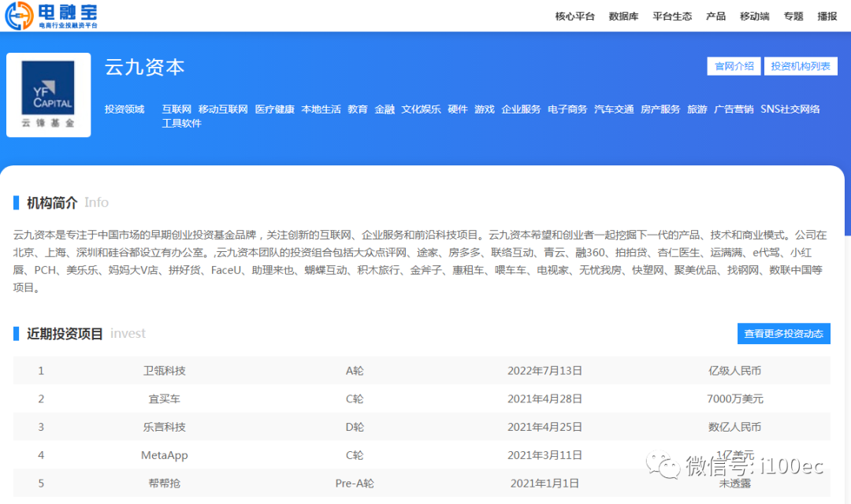851x504 pixels.
Task: Select 平台生态 in top navigation
Action: pos(672,17)
